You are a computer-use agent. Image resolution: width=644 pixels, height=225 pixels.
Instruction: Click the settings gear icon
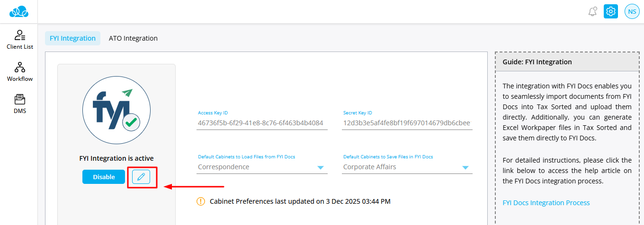pyautogui.click(x=611, y=11)
